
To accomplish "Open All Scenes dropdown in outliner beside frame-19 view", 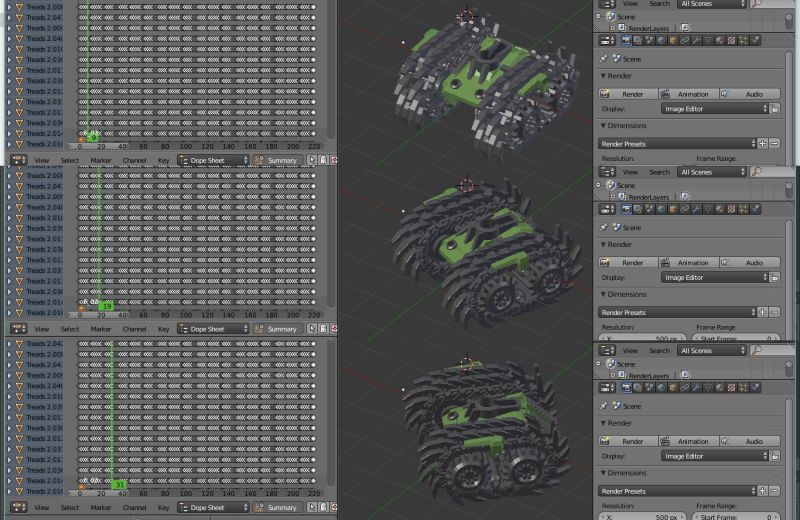I will (x=712, y=172).
